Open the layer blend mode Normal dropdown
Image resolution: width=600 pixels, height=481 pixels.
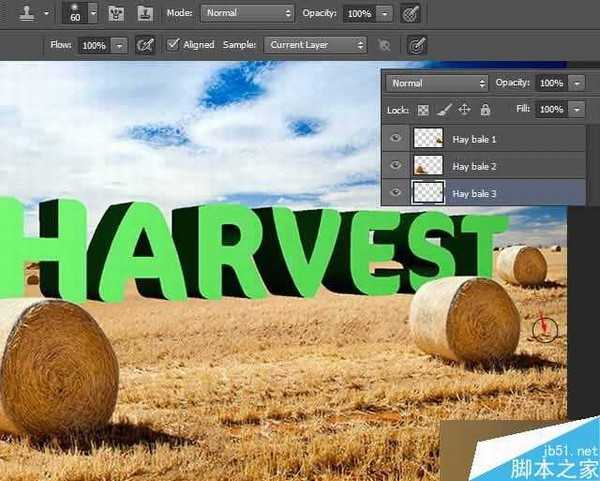click(x=437, y=83)
